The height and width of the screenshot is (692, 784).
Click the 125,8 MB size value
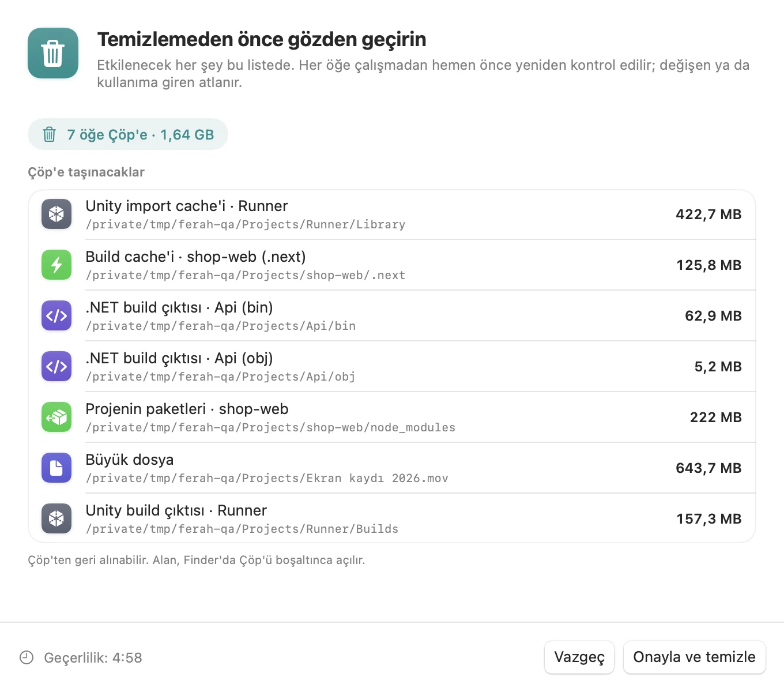pyautogui.click(x=709, y=265)
